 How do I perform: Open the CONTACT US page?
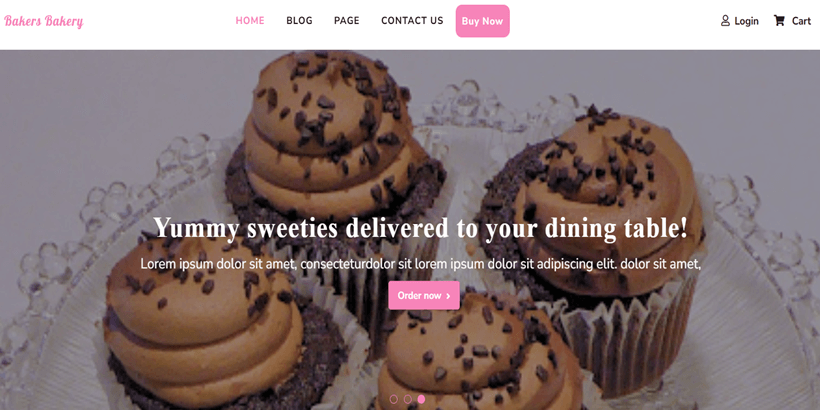412,21
